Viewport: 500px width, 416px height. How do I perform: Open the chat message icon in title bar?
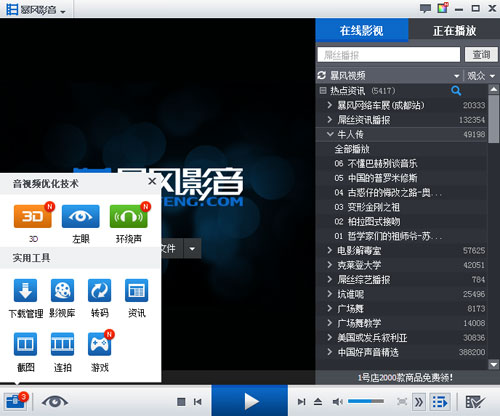425,8
